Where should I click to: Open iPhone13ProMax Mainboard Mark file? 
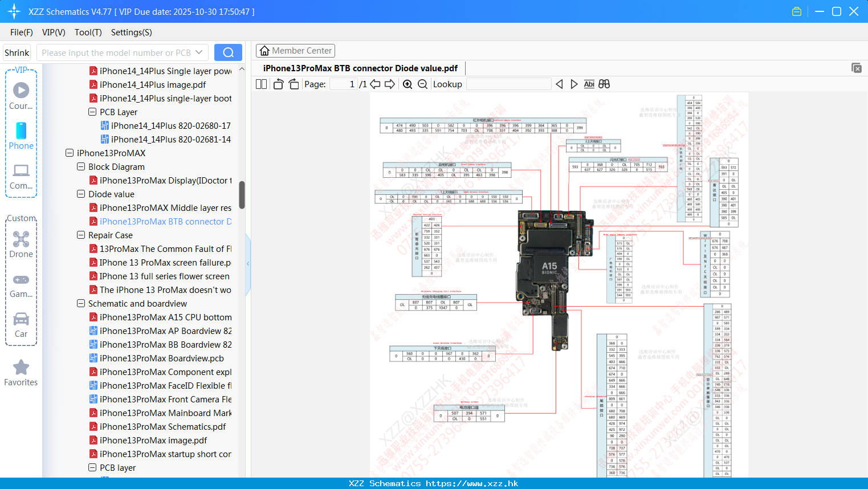point(165,413)
